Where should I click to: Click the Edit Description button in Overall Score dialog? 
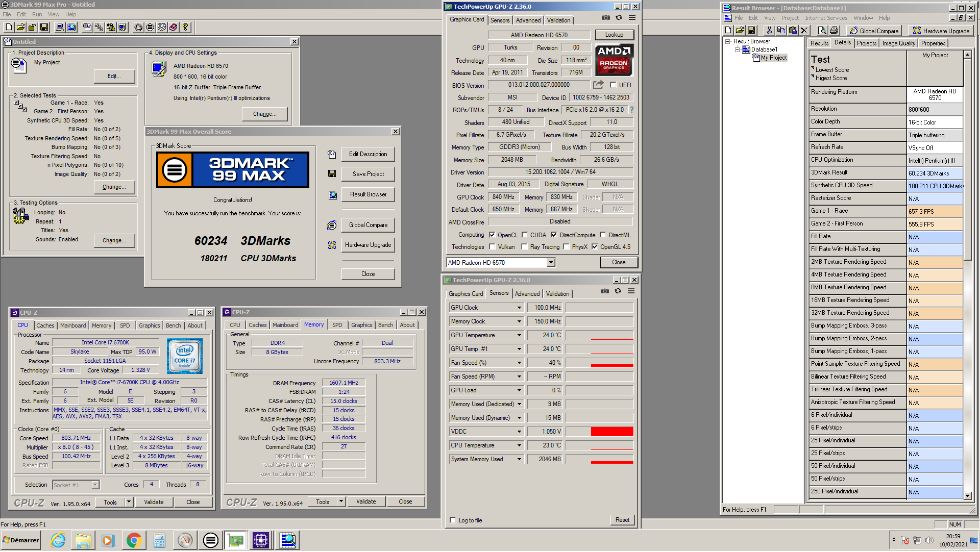(x=368, y=154)
